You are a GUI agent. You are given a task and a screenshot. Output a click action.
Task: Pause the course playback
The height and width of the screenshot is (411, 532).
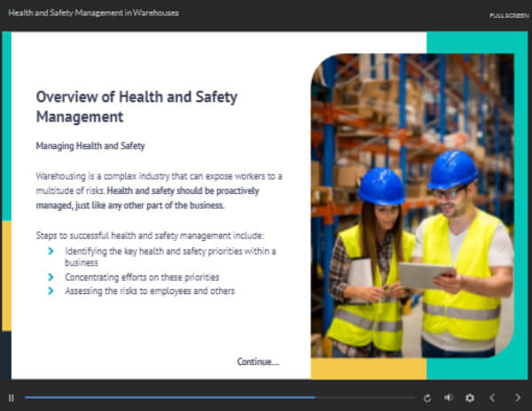(12, 398)
